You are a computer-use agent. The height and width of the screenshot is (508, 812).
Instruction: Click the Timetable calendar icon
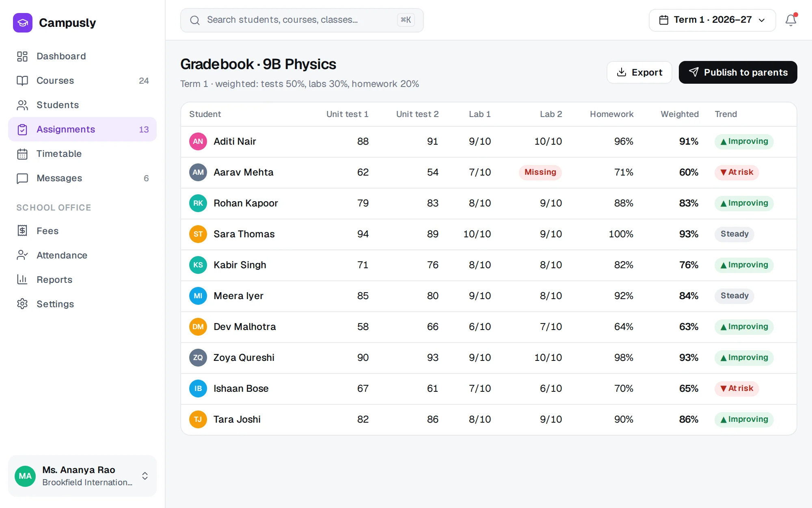coord(22,154)
